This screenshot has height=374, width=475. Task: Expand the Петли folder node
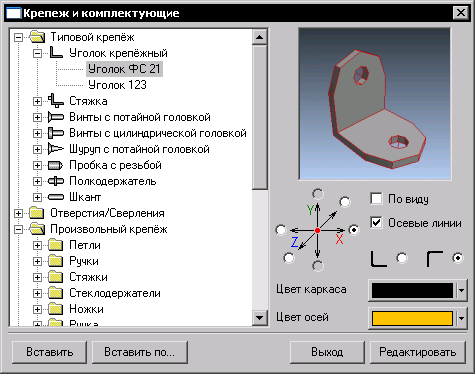[x=37, y=245]
